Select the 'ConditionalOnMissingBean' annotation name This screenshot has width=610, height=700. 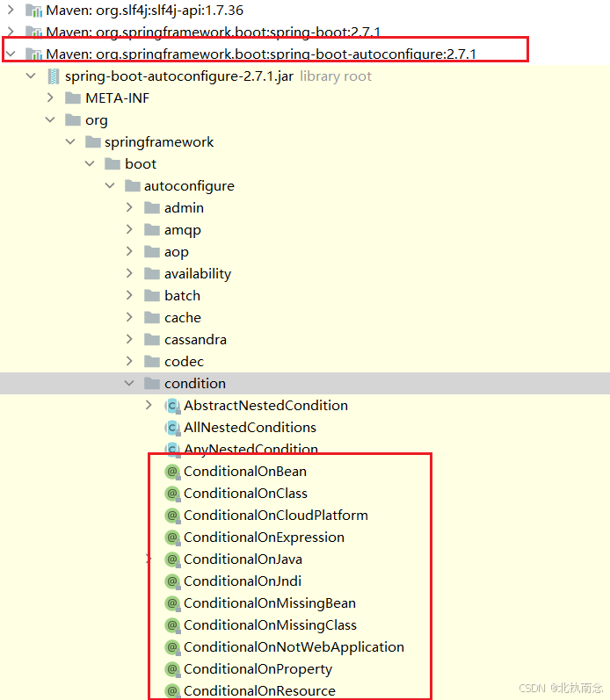point(270,603)
